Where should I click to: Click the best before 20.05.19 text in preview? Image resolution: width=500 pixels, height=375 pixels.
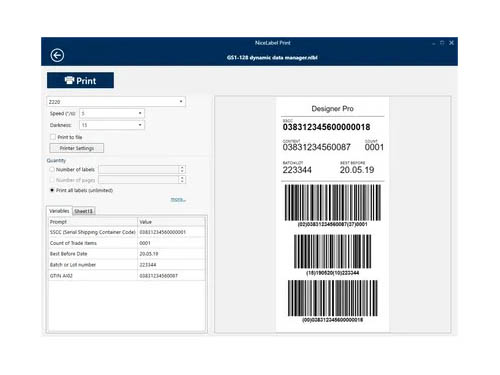click(x=357, y=170)
